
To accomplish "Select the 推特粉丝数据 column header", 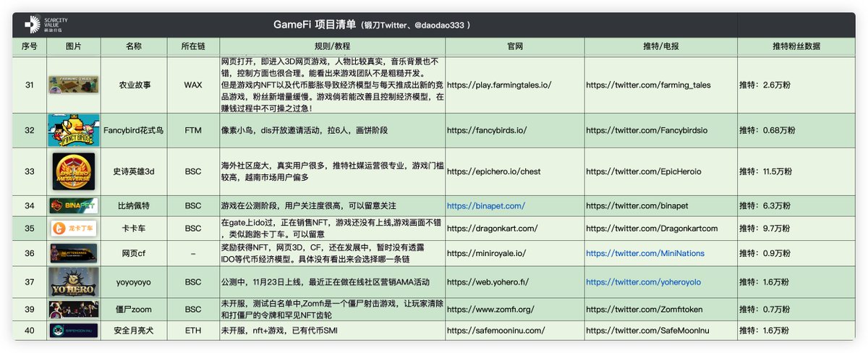I will point(796,46).
